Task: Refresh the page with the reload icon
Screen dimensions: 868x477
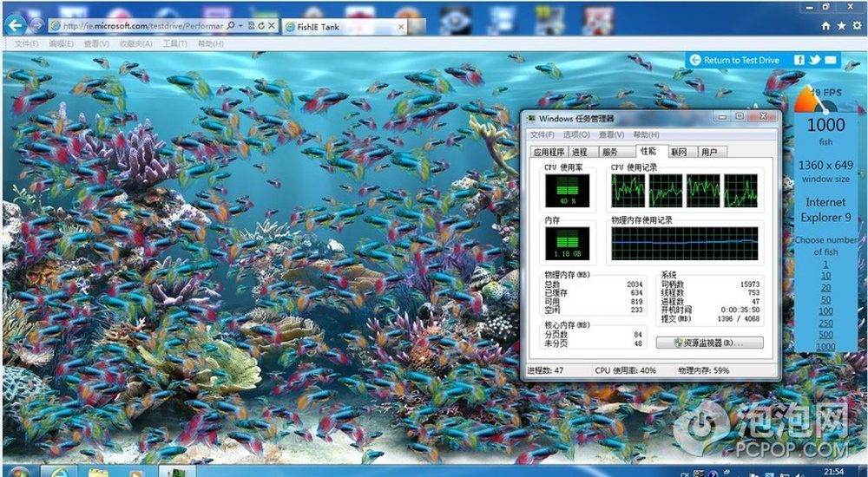Action: 261,25
